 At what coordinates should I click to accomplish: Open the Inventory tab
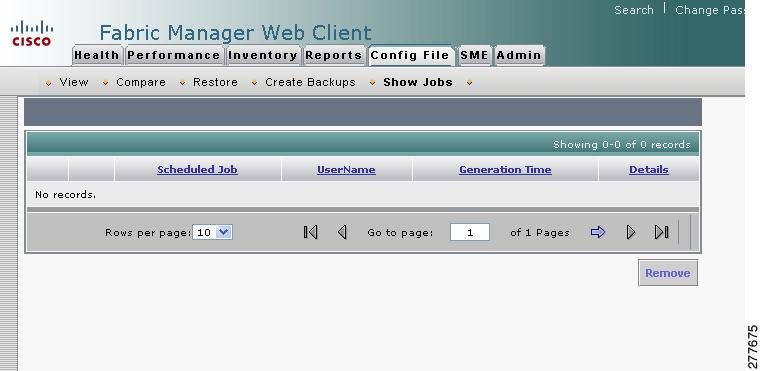[263, 55]
